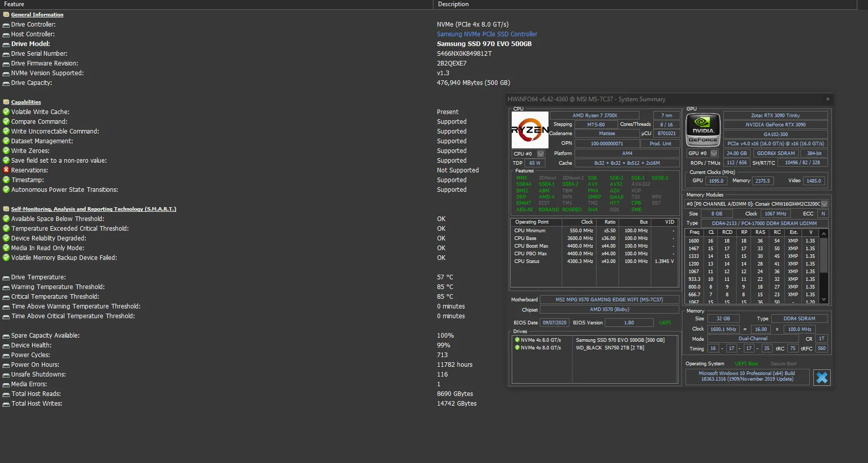
Task: Click the 57 °C drive temperature value
Action: 445,277
